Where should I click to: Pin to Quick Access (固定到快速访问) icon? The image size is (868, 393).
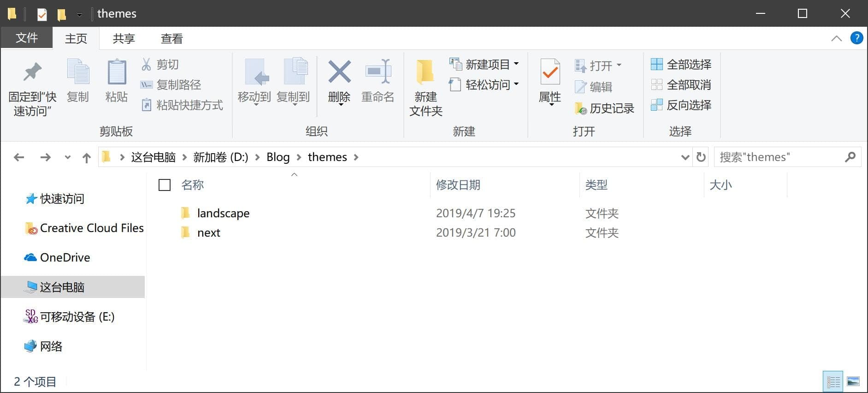(32, 73)
